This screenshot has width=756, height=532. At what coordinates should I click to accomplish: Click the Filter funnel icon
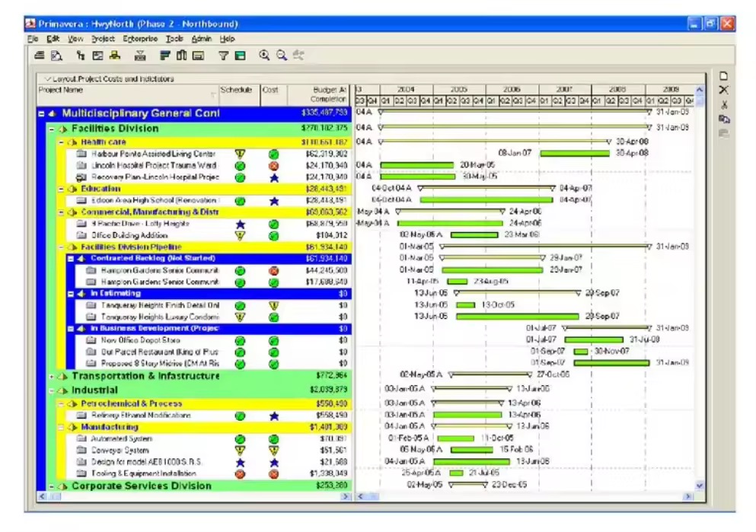pos(223,56)
